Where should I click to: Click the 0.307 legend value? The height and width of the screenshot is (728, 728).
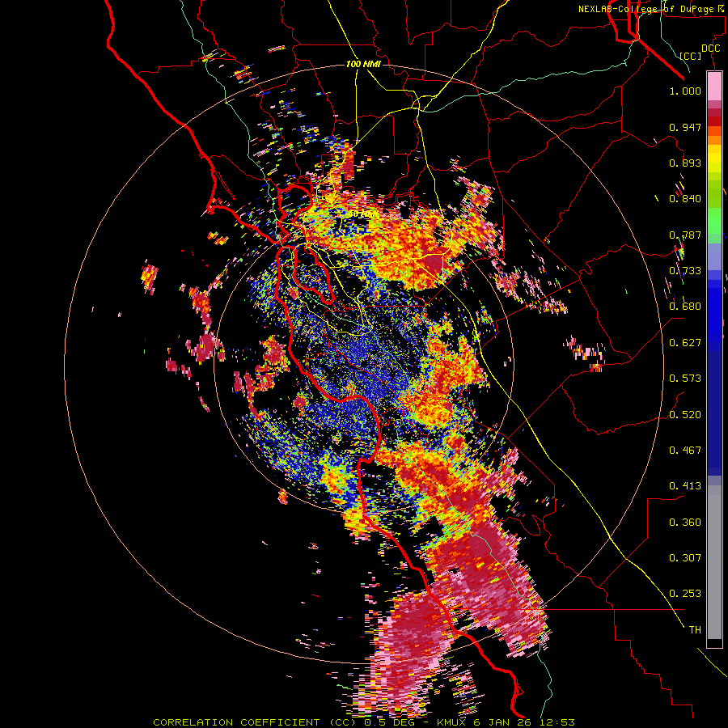[x=685, y=558]
